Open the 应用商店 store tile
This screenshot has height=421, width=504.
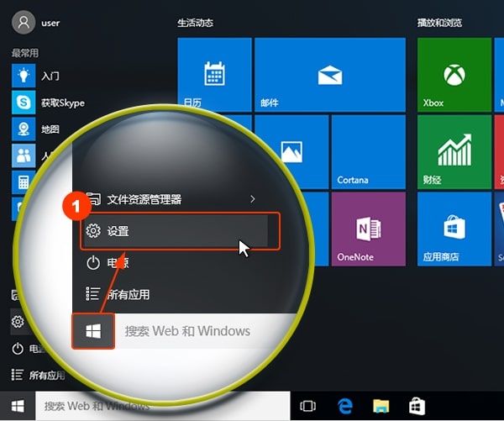[x=454, y=229]
